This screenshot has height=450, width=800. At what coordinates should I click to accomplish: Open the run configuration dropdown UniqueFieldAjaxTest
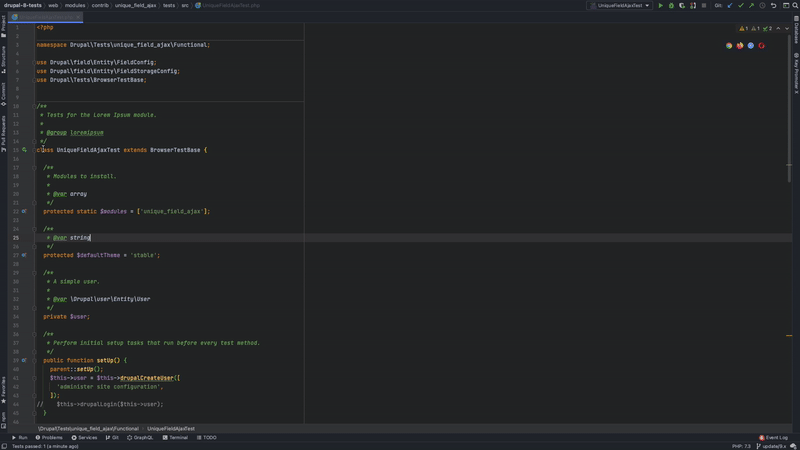coord(620,5)
